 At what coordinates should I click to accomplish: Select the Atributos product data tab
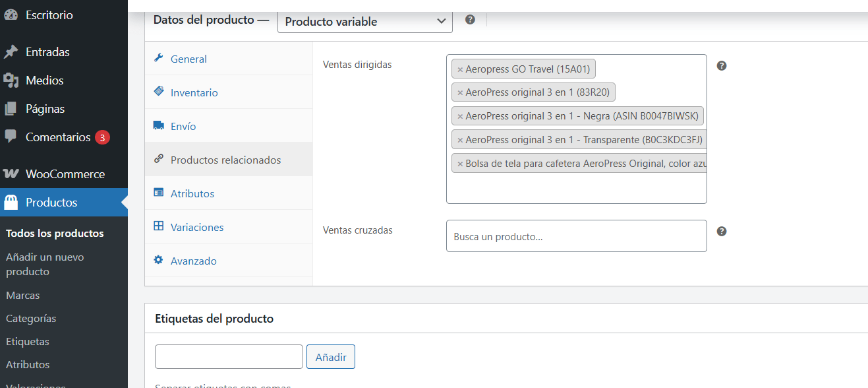tap(192, 194)
